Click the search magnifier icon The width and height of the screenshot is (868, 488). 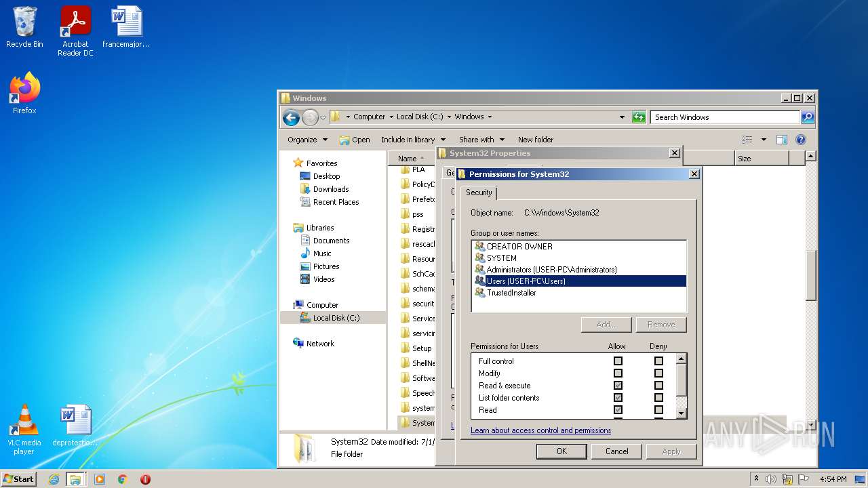[807, 117]
